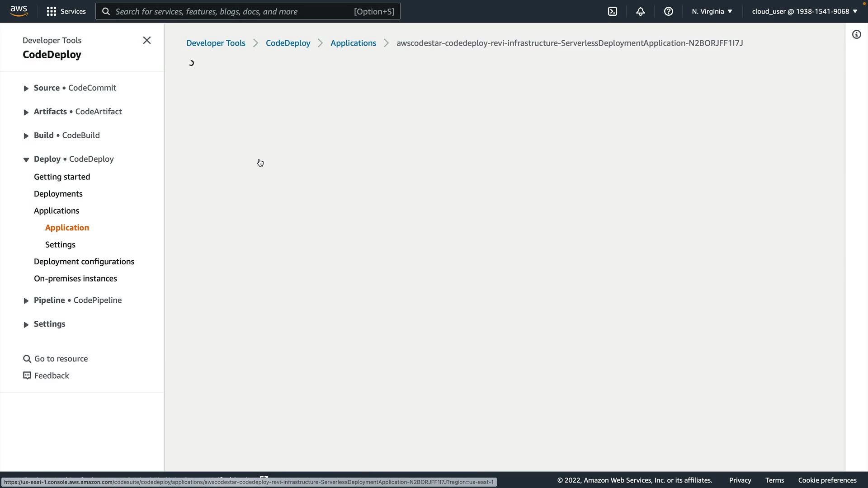Open the N. Virginia region dropdown
This screenshot has height=488, width=868.
pyautogui.click(x=712, y=11)
